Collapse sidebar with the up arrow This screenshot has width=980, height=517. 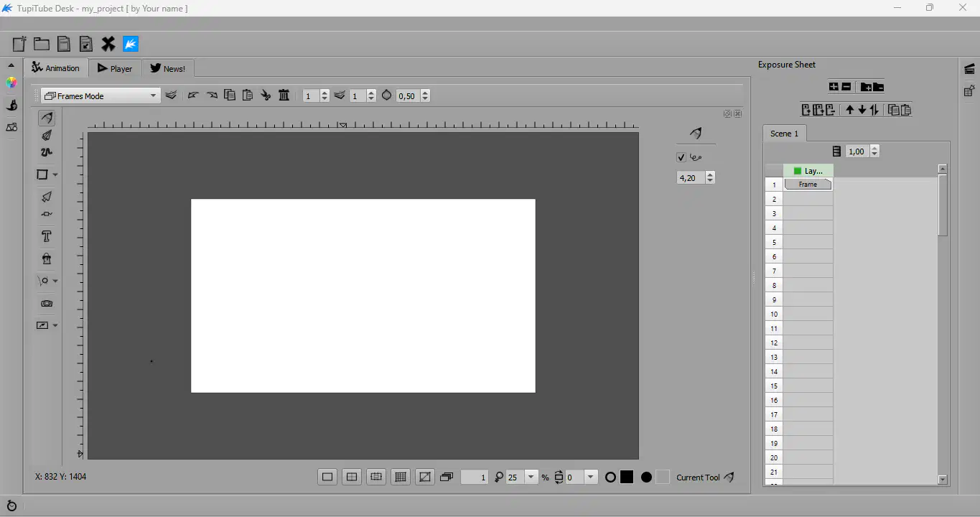(11, 65)
